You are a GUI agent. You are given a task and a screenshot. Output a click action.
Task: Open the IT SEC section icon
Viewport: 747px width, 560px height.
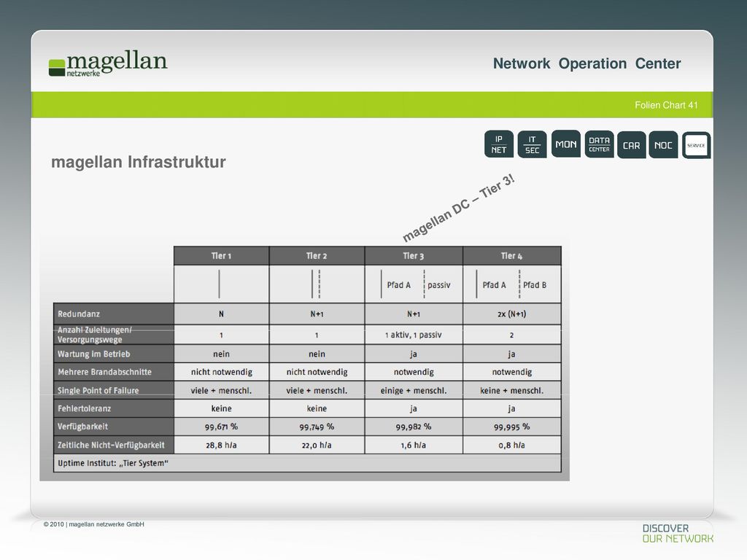(532, 144)
